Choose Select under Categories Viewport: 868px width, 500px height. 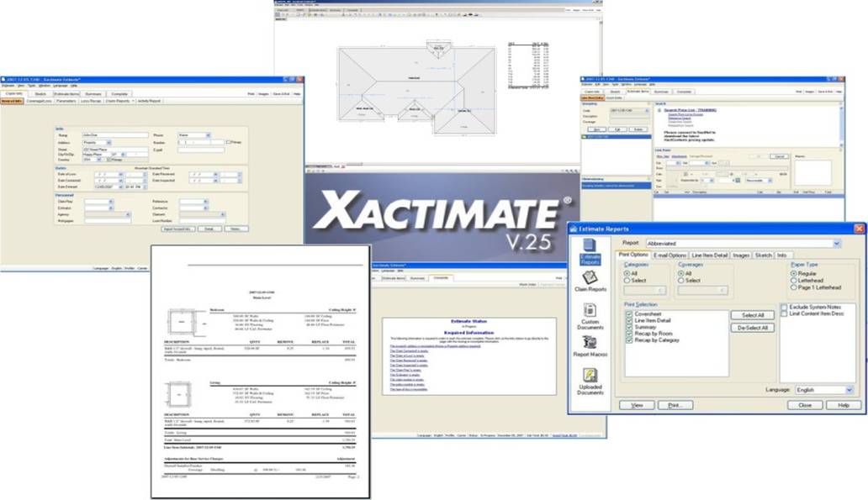628,281
